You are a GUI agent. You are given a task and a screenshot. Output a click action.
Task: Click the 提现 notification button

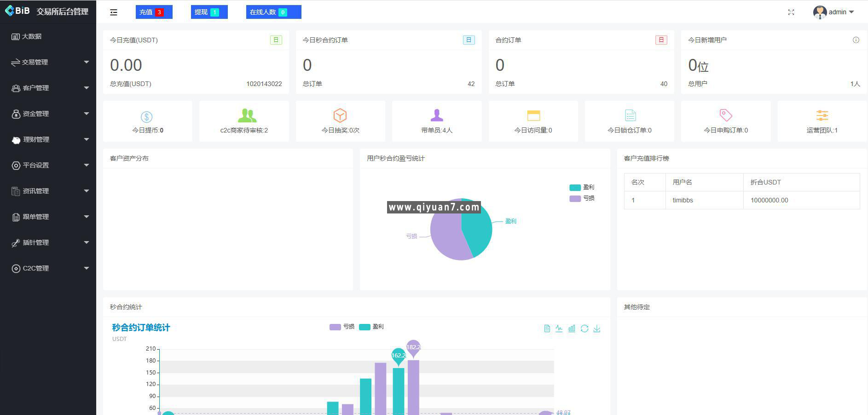[x=209, y=12]
